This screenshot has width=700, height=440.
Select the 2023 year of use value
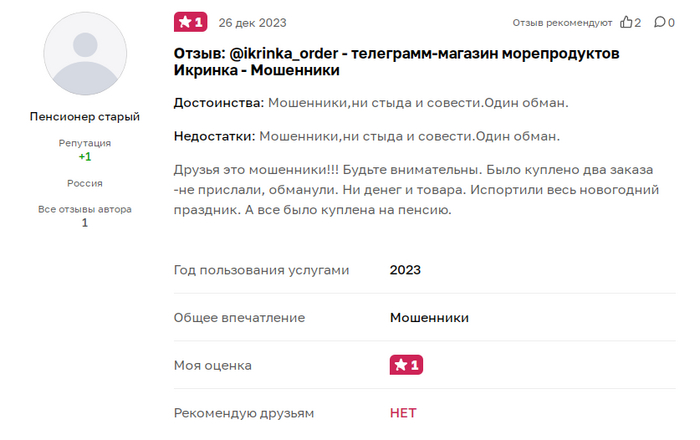pyautogui.click(x=405, y=270)
